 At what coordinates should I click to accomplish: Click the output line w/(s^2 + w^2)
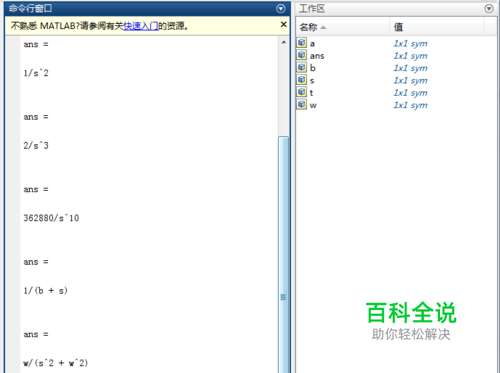click(56, 363)
